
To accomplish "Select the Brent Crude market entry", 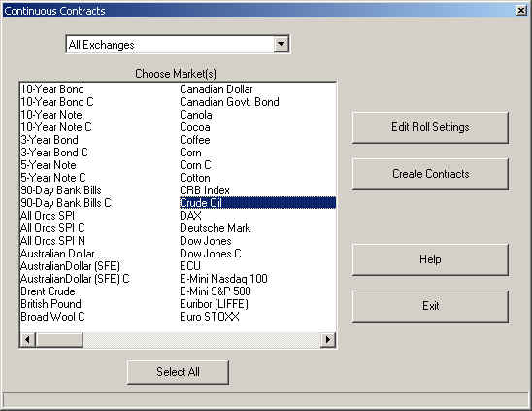I will (48, 291).
